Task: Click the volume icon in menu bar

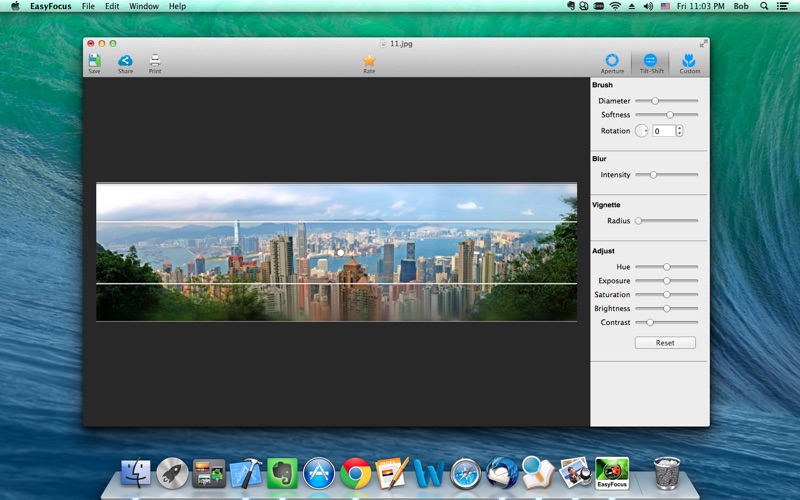Action: coord(648,6)
